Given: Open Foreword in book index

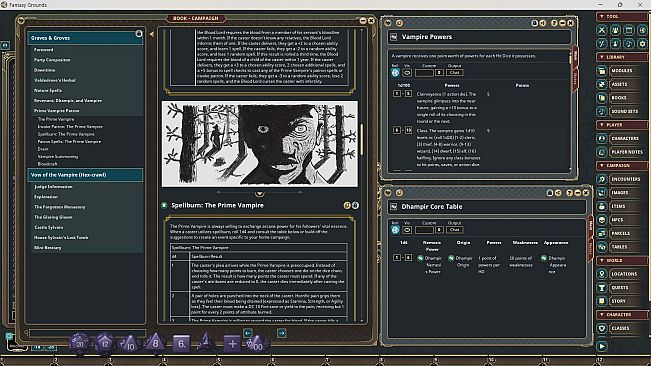Looking at the screenshot, I should tap(44, 50).
